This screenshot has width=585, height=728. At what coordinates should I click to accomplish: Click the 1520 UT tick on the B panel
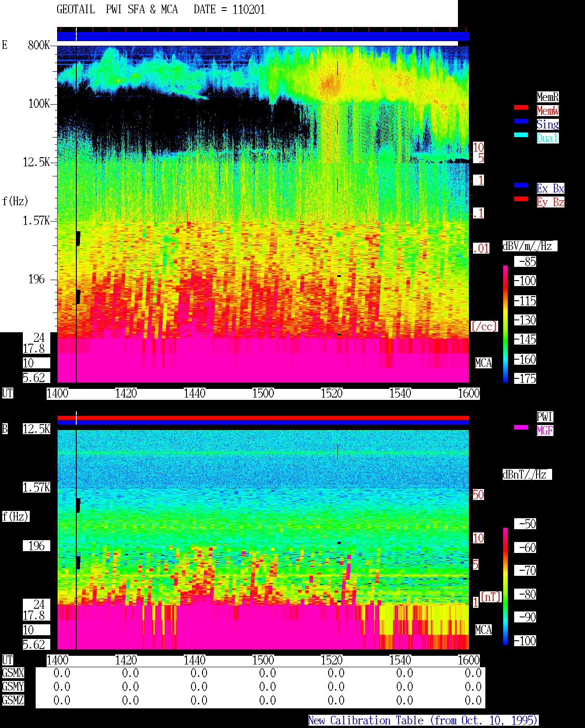331,660
